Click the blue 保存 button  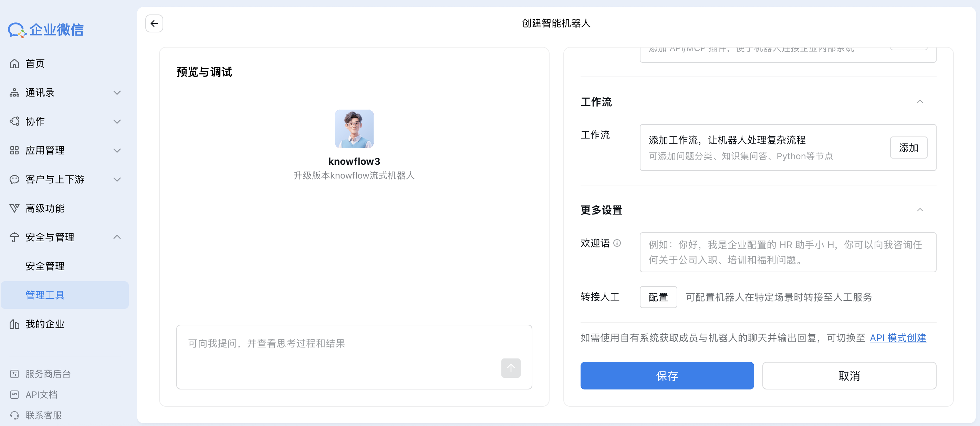667,375
